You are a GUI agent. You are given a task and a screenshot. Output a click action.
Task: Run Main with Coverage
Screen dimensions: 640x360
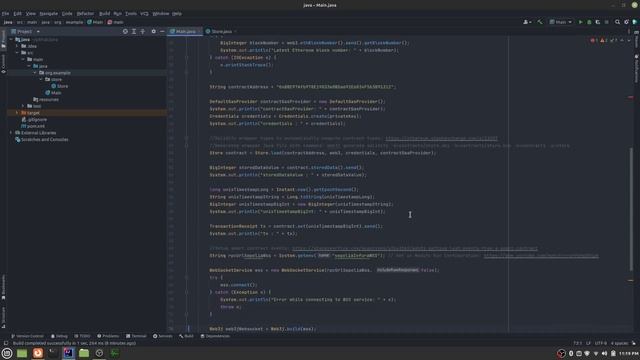pos(598,22)
